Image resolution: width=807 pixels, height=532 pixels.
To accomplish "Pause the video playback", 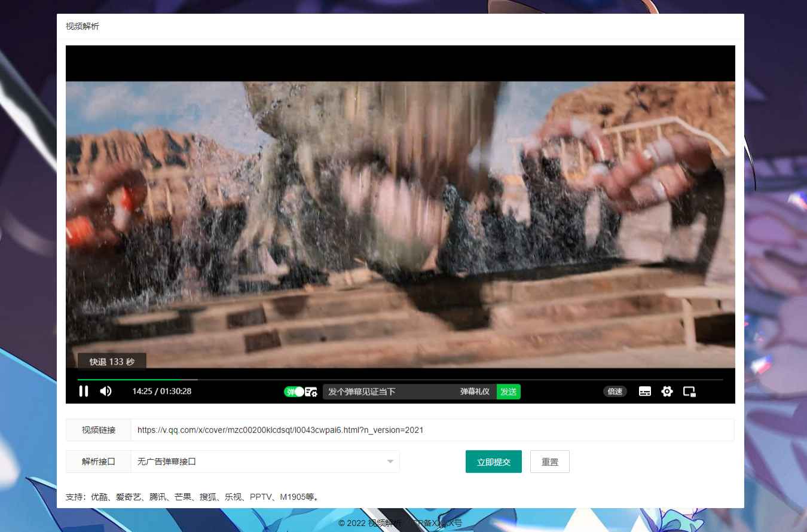I will pos(84,391).
